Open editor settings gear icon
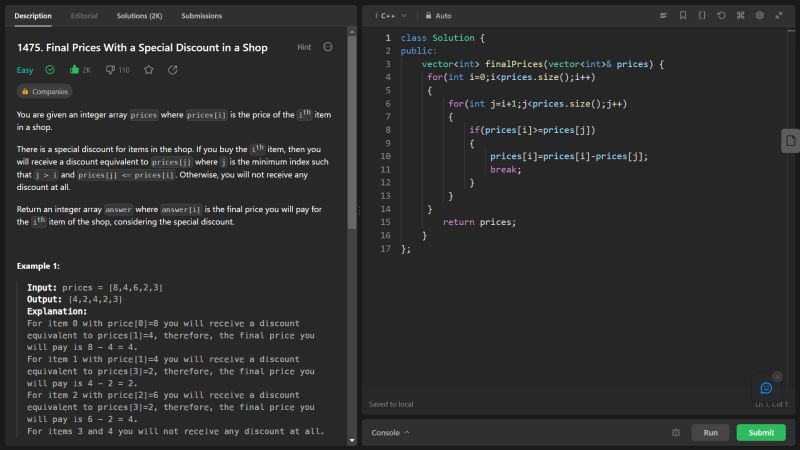Viewport: 800px width, 450px height. 760,15
